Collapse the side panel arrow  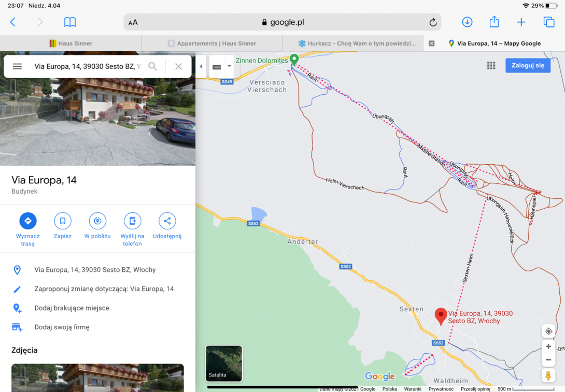click(x=201, y=66)
